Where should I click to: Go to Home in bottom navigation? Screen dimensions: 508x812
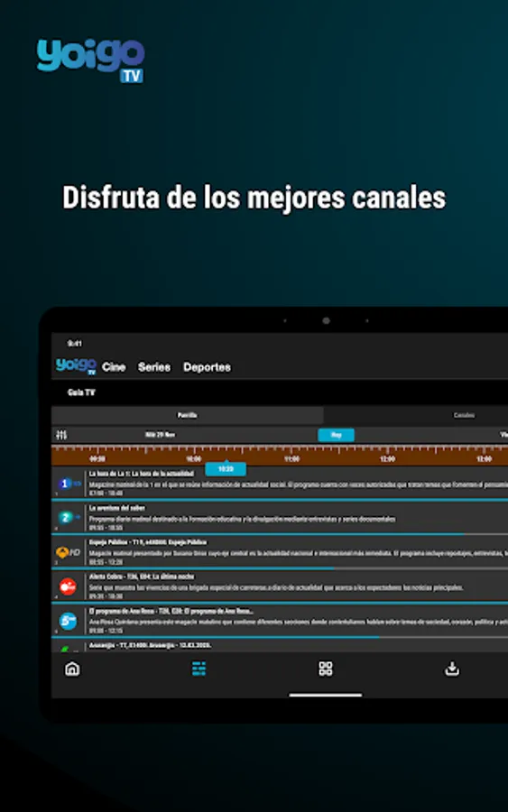[x=72, y=669]
